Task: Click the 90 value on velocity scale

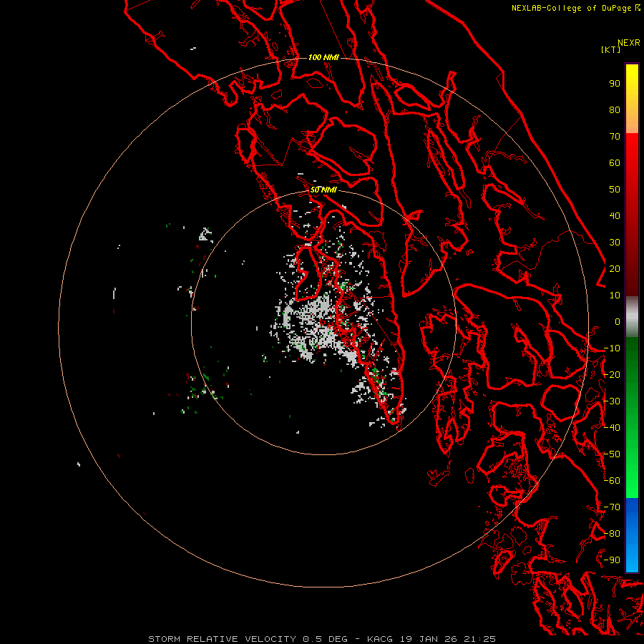Action: (x=615, y=84)
